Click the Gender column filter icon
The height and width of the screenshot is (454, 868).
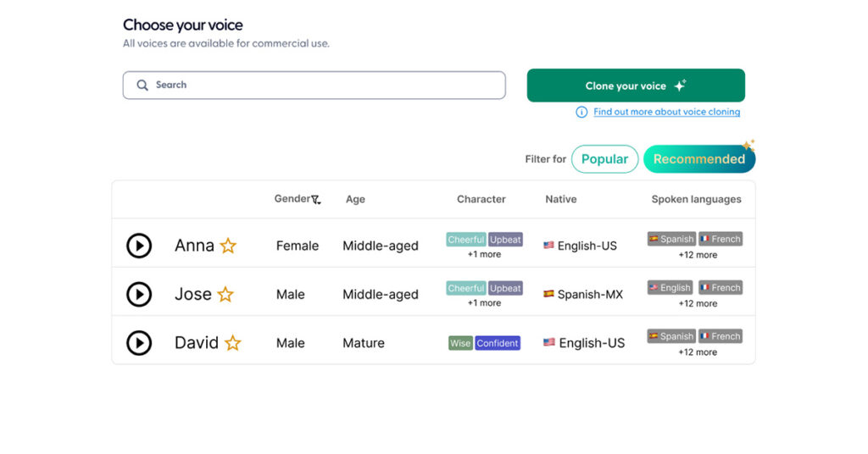coord(316,200)
